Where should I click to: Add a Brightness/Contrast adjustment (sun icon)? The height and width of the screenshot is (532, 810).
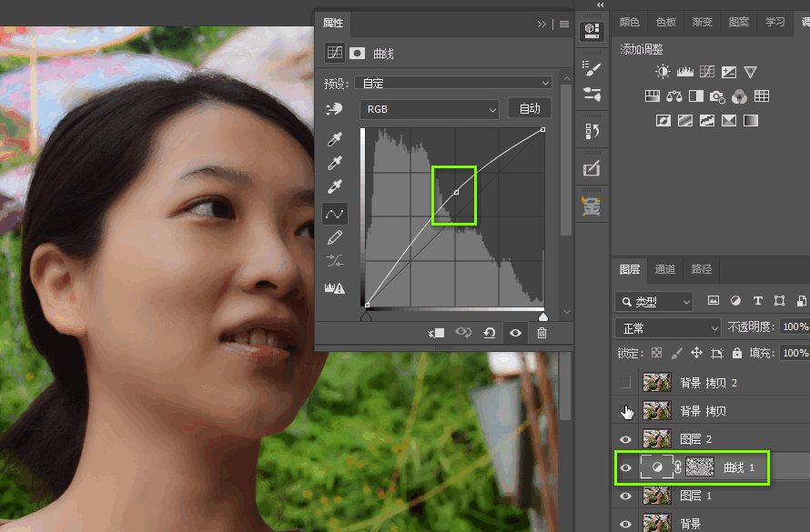point(663,72)
